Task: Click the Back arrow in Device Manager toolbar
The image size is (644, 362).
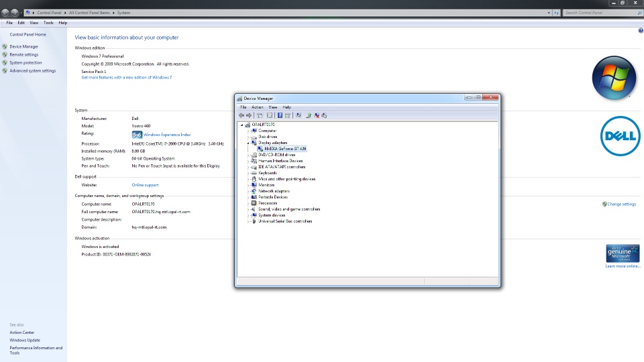Action: pyautogui.click(x=241, y=116)
